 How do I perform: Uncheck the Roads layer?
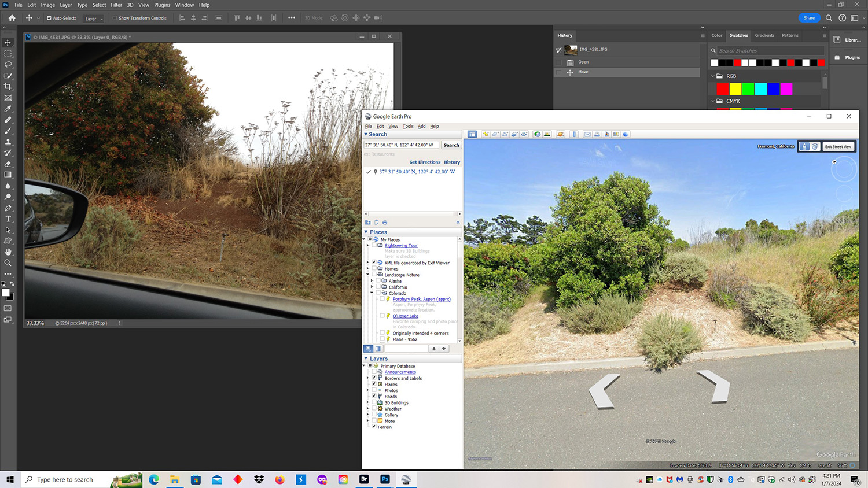pos(374,396)
